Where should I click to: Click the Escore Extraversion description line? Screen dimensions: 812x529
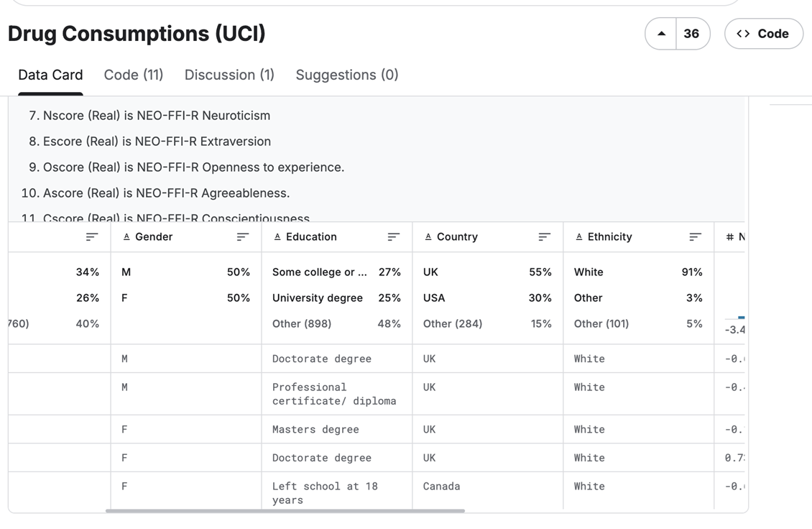(157, 142)
